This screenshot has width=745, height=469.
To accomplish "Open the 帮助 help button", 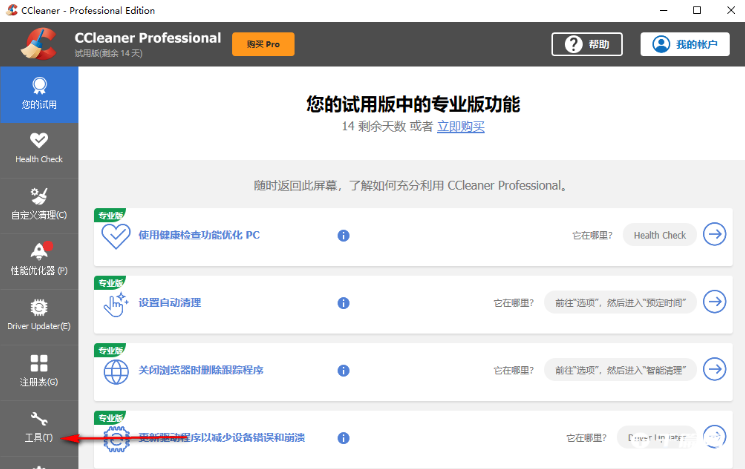I will pos(587,44).
